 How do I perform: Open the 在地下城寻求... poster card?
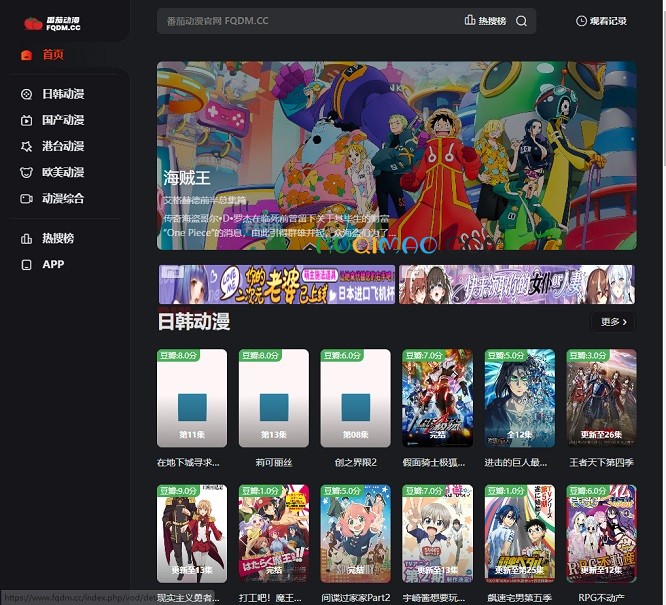[192, 398]
